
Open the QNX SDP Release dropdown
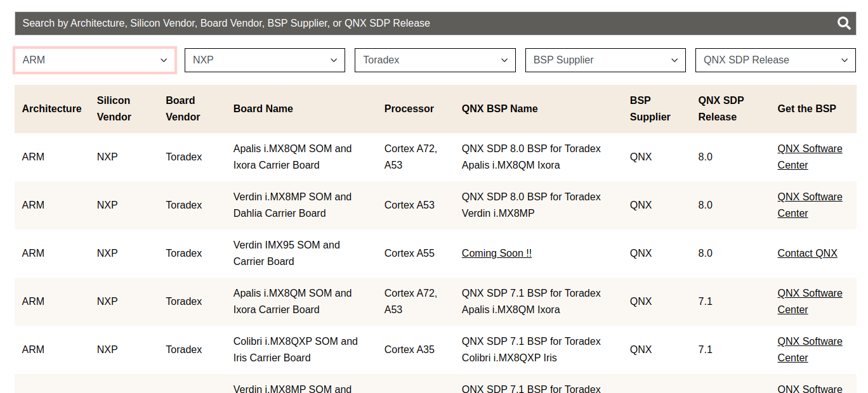(775, 60)
